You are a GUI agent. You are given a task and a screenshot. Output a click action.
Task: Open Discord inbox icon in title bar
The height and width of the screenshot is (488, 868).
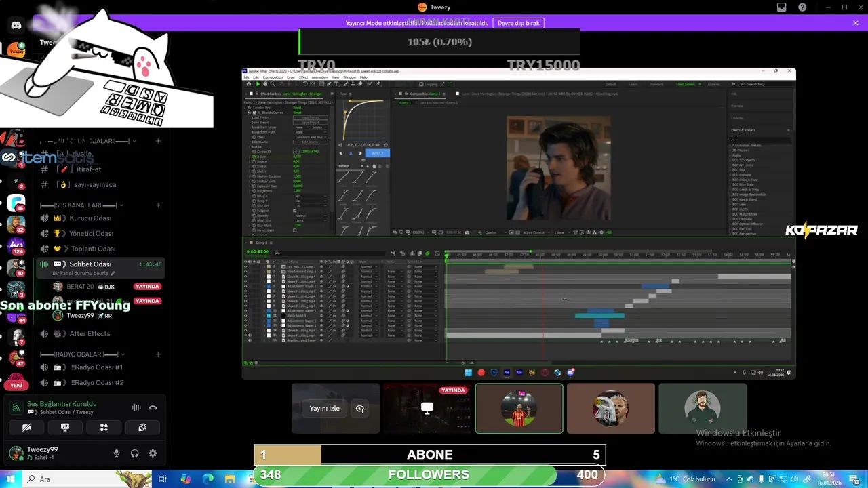click(782, 7)
